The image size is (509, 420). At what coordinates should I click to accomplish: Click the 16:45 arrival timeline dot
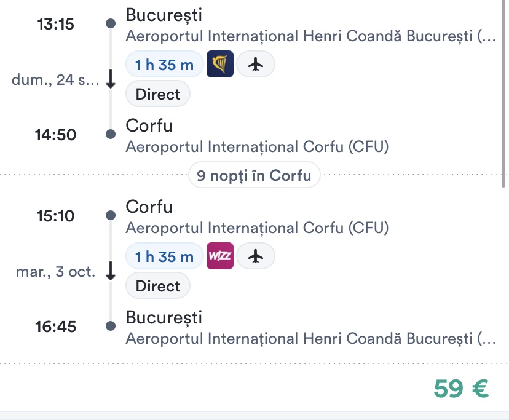[111, 326]
